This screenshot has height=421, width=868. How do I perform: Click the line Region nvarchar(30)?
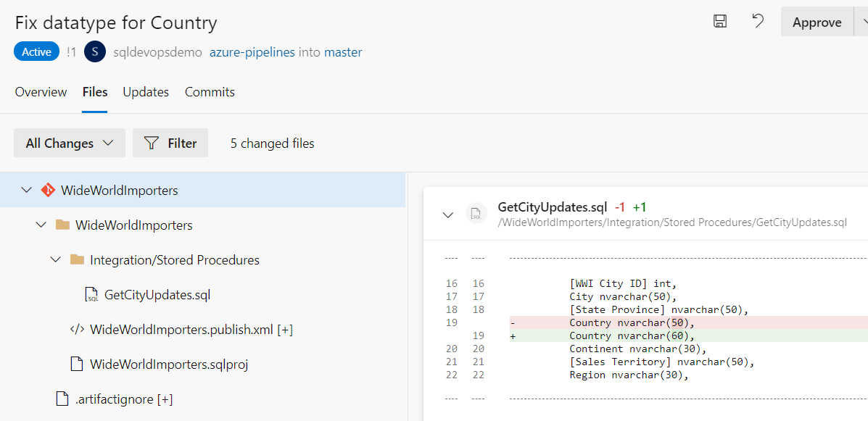coord(628,375)
